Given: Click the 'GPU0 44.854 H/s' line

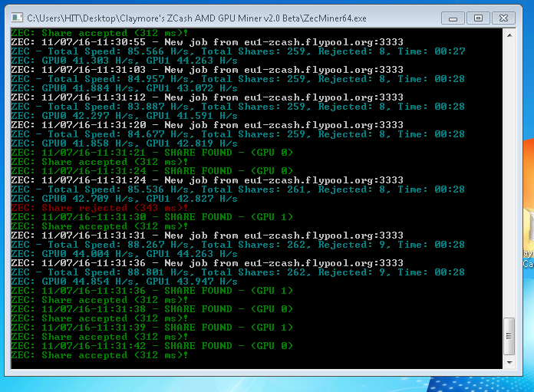Looking at the screenshot, I should 124,282.
